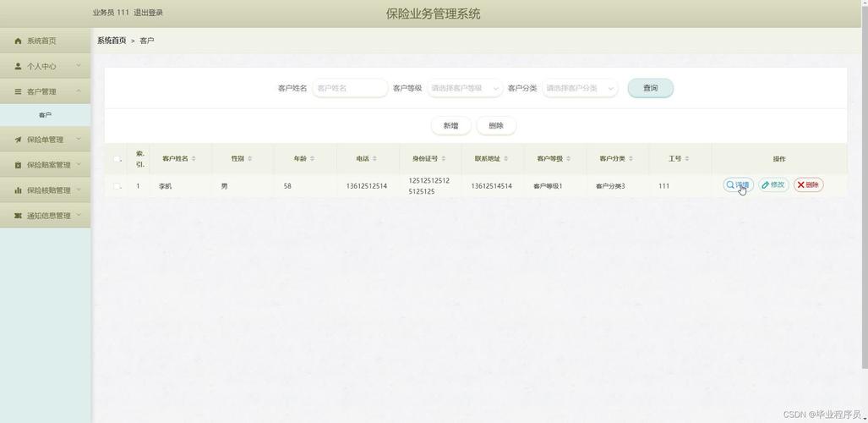Viewport: 868px width, 423px height.
Task: Open 个人中心 sidebar menu
Action: coord(46,66)
